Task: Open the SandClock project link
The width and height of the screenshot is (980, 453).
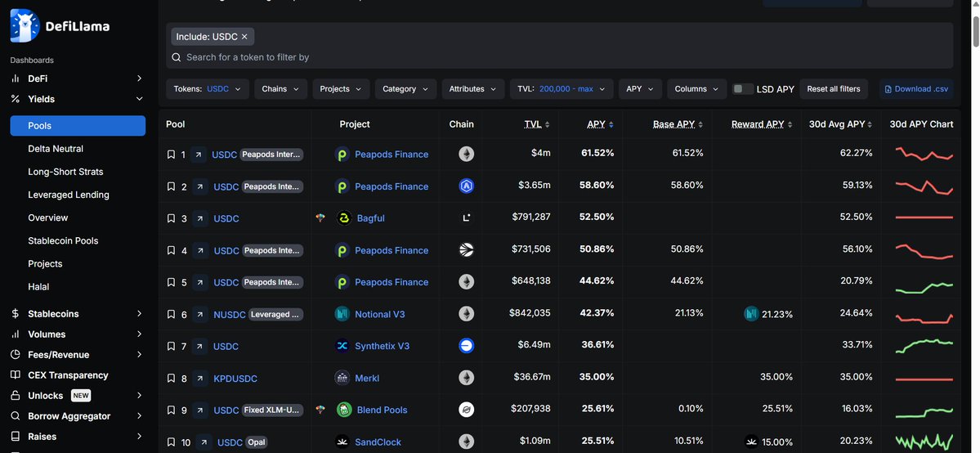Action: point(378,442)
